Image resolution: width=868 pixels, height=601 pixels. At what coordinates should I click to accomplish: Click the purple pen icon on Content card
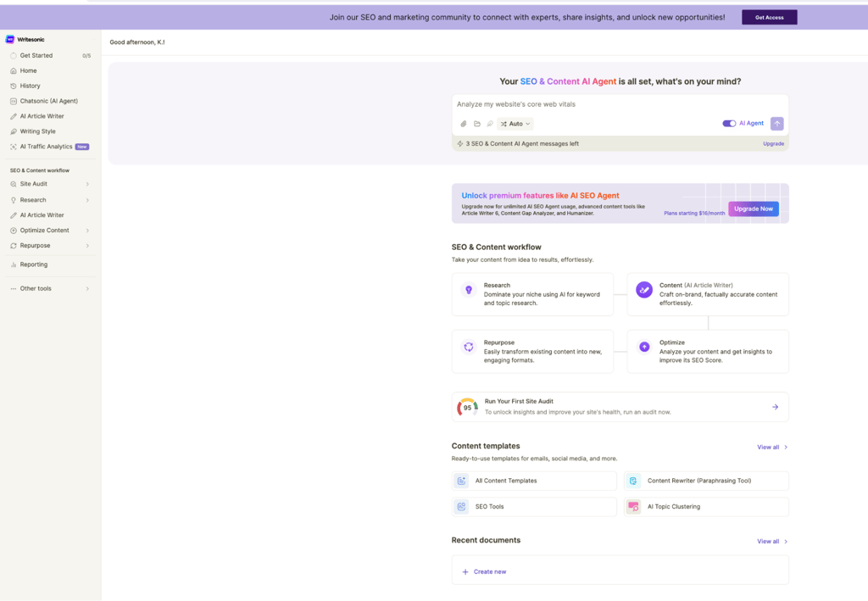[x=644, y=289]
